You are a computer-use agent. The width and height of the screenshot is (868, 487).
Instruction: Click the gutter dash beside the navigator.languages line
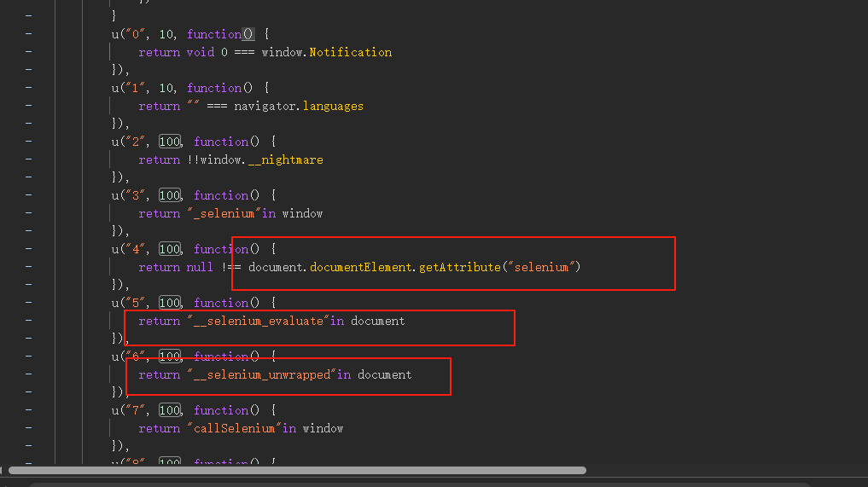tap(29, 105)
